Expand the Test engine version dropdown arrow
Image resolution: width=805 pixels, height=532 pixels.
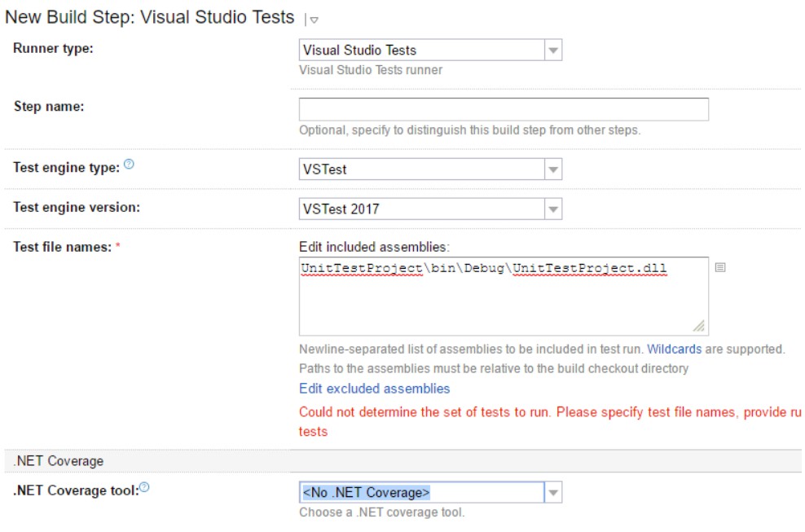553,209
